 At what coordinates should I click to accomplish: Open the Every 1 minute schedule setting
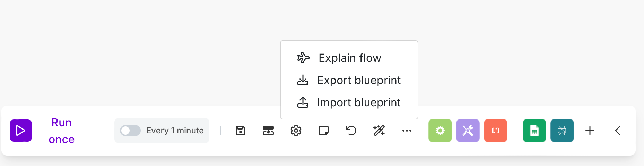(175, 131)
